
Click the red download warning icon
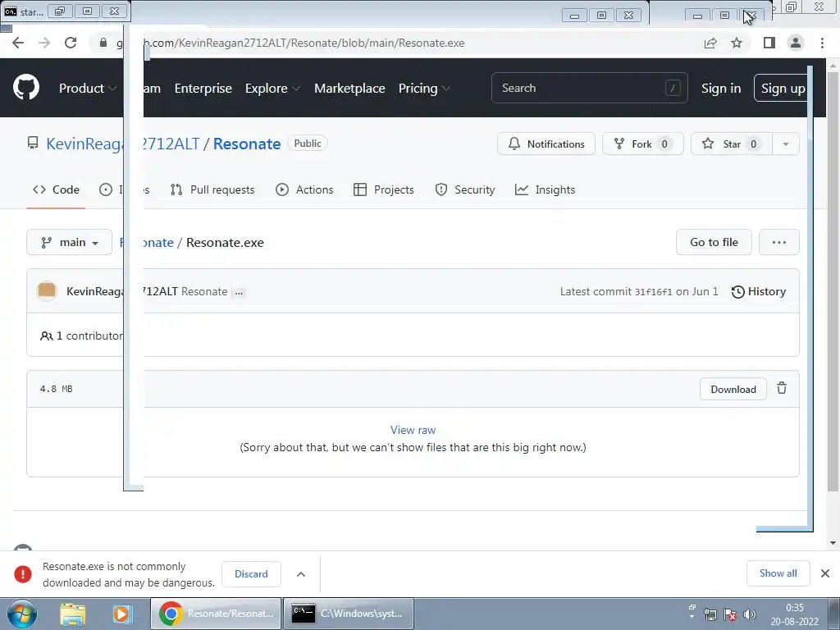[23, 573]
